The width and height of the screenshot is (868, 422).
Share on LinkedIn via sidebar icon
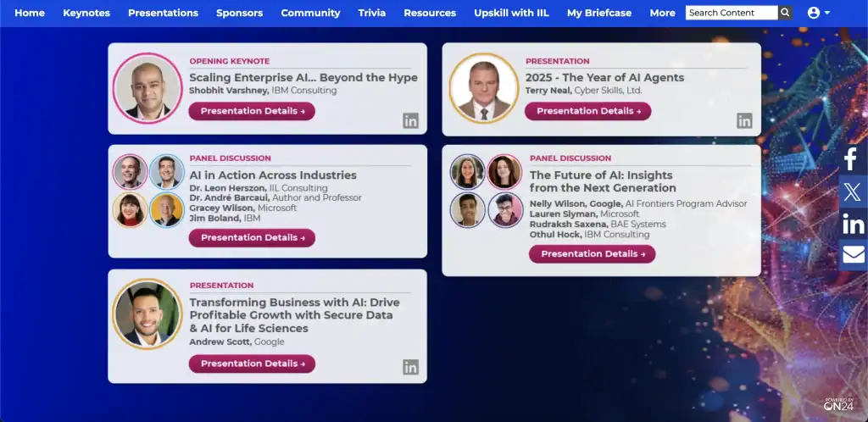tap(853, 224)
